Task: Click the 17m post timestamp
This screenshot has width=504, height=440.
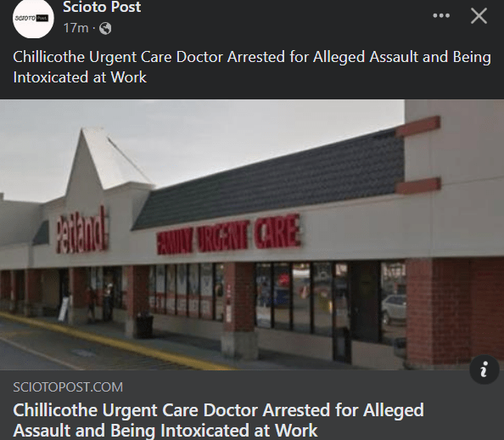Action: pos(76,28)
